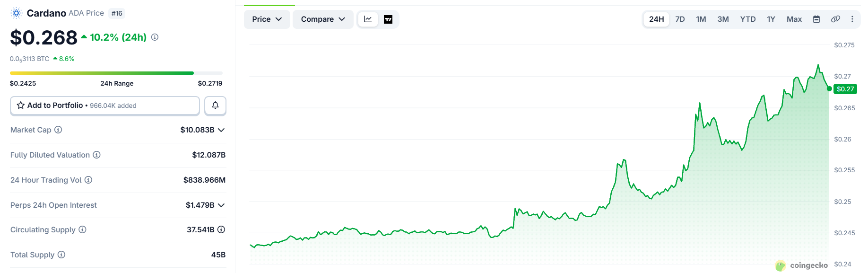The height and width of the screenshot is (273, 868).
Task: Click the Add to Portfolio button
Action: tap(105, 106)
